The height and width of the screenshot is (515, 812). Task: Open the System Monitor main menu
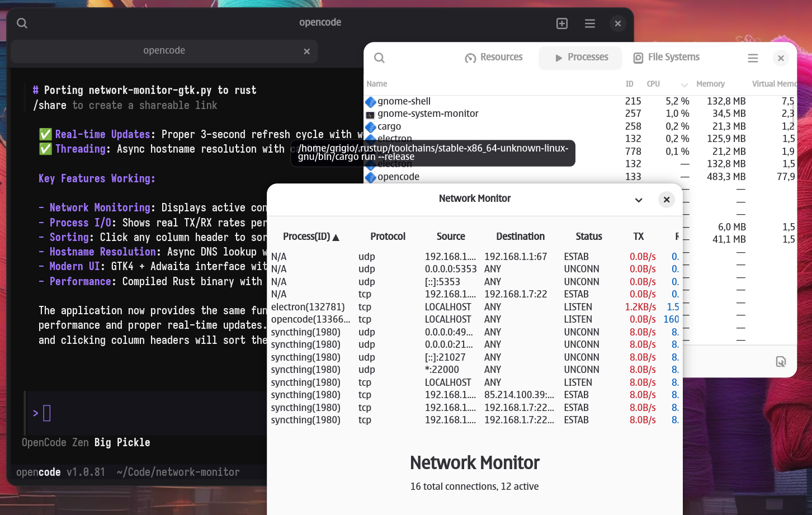[753, 58]
